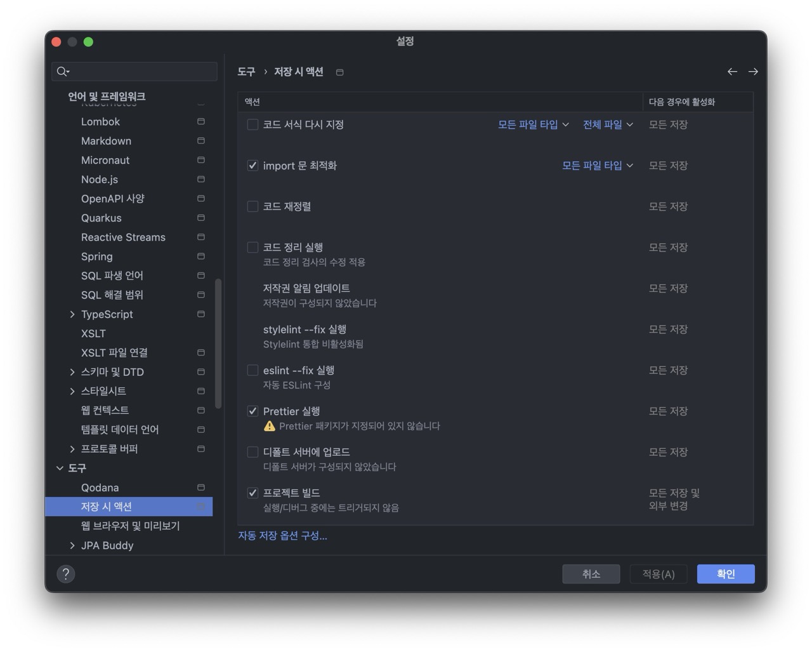
Task: Click the 확인 button
Action: (x=725, y=574)
